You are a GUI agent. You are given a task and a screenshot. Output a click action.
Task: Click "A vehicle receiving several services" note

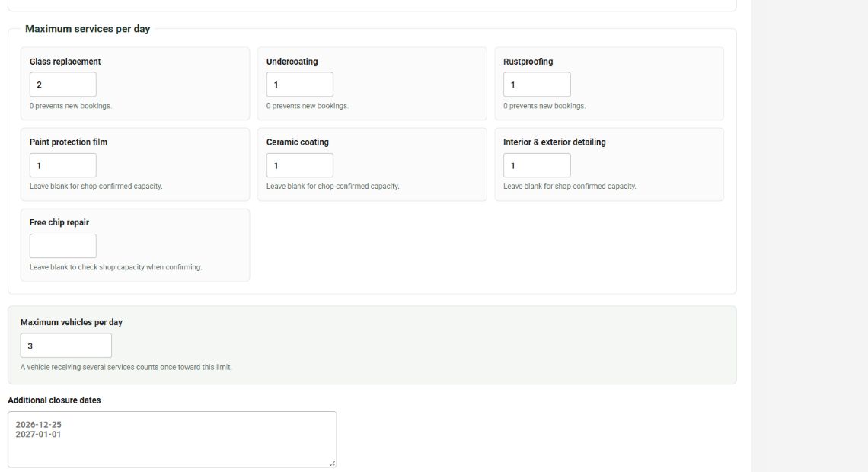tap(126, 368)
